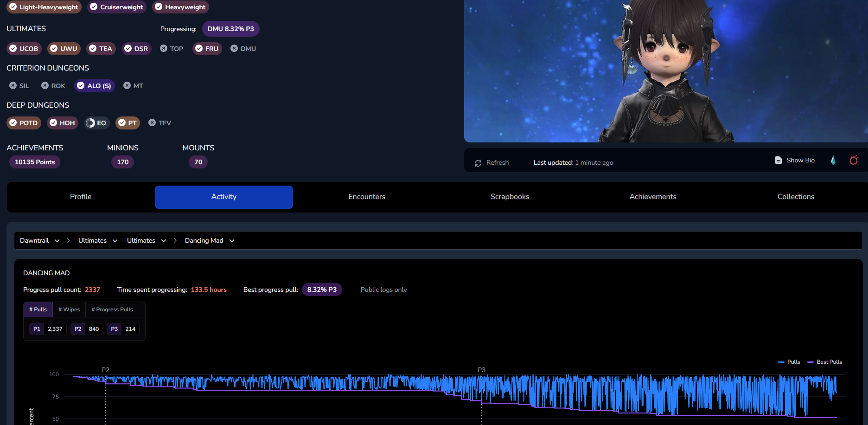
Task: Go to the Scrapbooks tab
Action: pyautogui.click(x=510, y=197)
